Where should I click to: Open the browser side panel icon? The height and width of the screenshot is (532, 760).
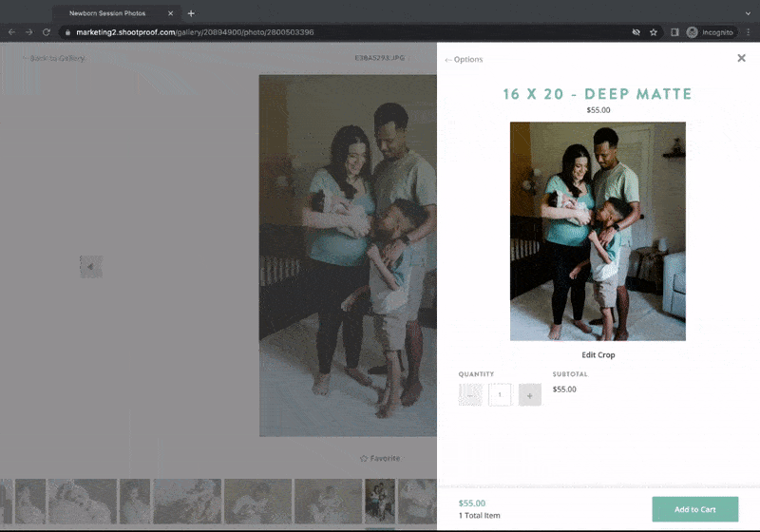click(674, 32)
